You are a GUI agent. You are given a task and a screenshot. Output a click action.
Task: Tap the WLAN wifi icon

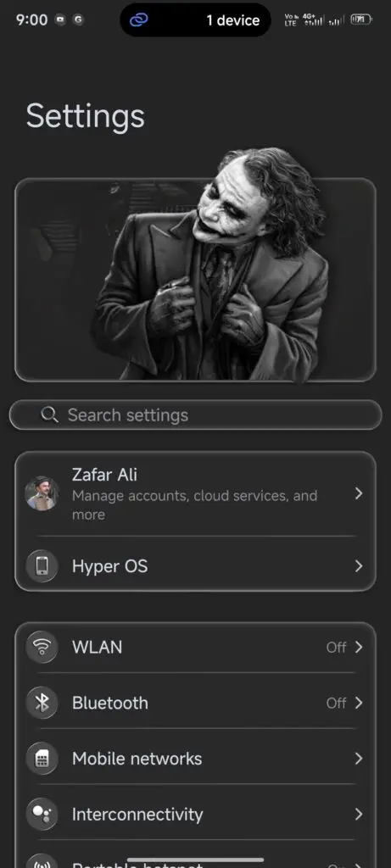42,647
